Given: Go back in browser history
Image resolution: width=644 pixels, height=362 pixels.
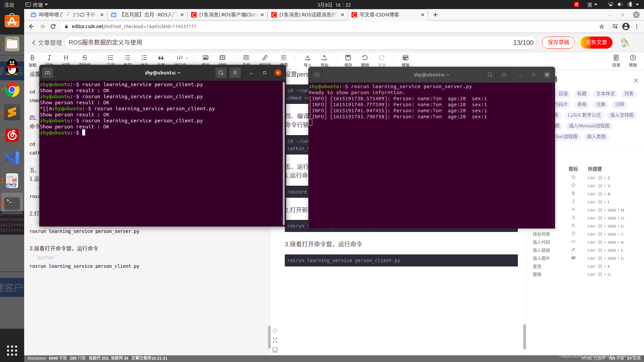Looking at the screenshot, I should pos(32,26).
